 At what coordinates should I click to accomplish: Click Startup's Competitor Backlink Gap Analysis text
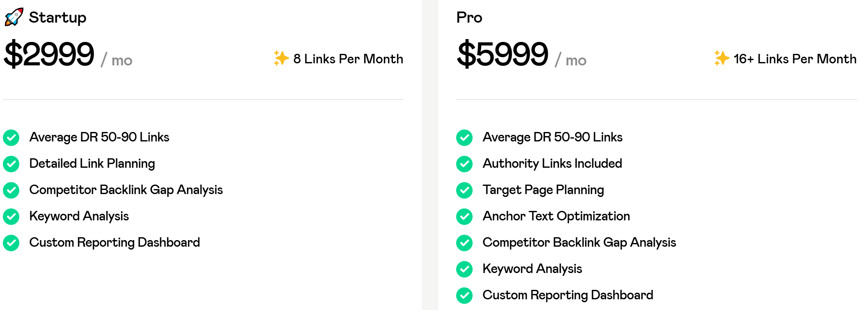[x=126, y=190]
